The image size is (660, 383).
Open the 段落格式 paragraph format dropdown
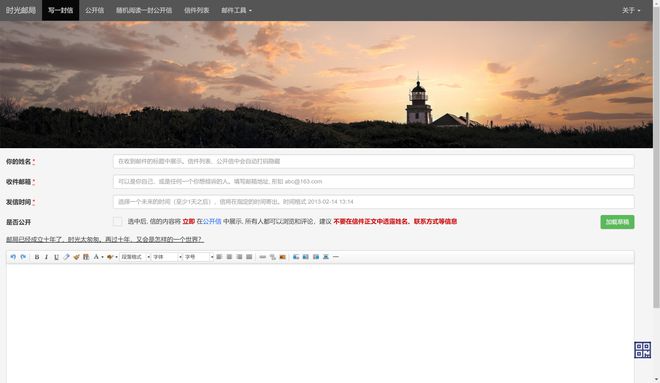click(x=135, y=257)
